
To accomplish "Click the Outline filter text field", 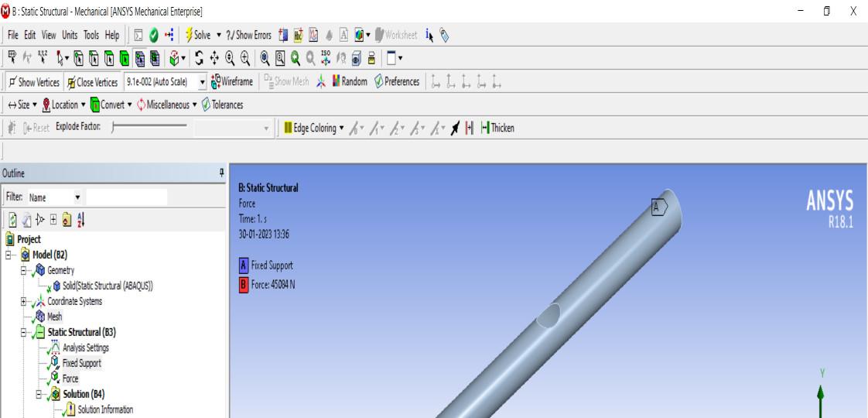I will pos(127,197).
